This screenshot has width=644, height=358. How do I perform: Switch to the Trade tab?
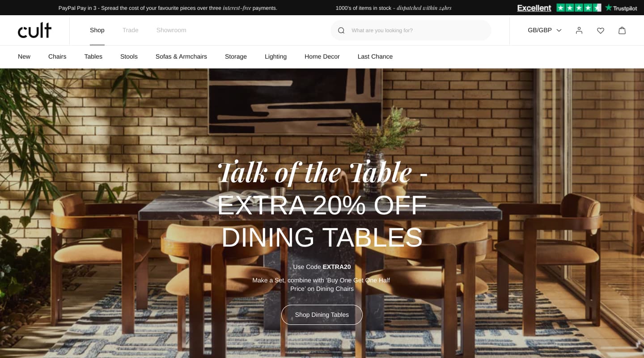(131, 30)
